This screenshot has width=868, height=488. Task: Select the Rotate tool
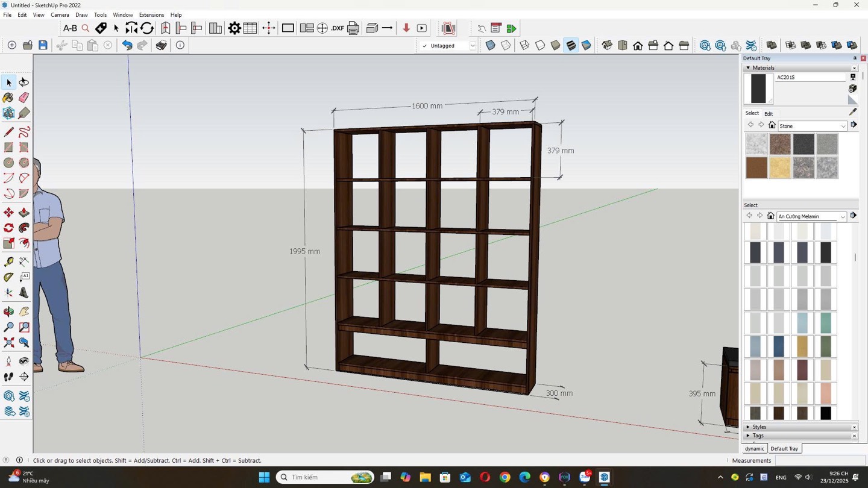(8, 228)
